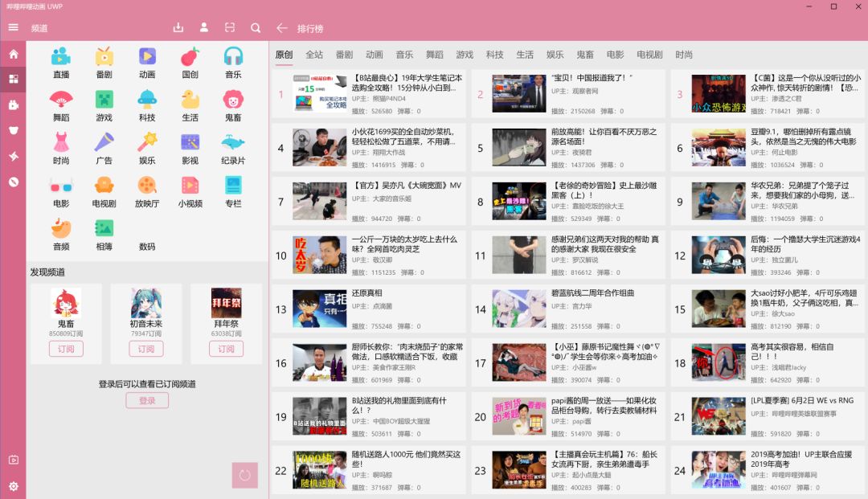Switch to the 游戏 ranking tab

pos(465,54)
